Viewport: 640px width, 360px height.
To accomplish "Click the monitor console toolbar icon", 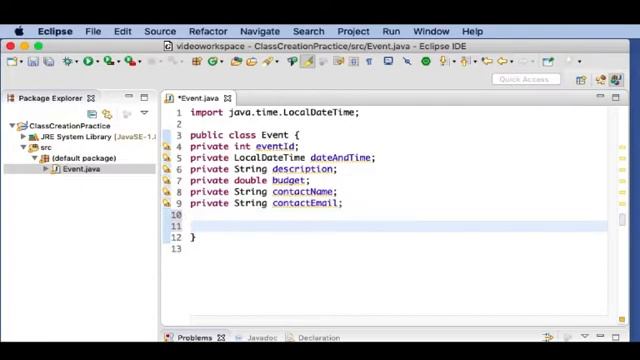I will click(388, 61).
